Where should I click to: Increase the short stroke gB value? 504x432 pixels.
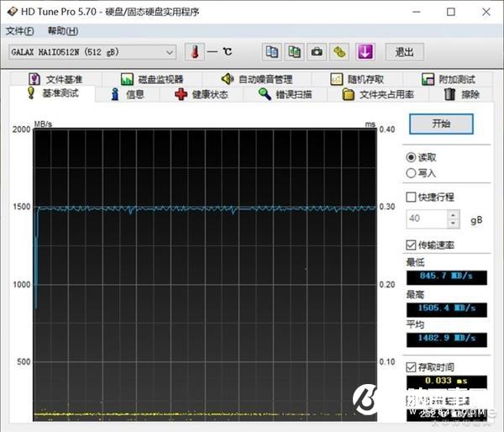pyautogui.click(x=454, y=214)
